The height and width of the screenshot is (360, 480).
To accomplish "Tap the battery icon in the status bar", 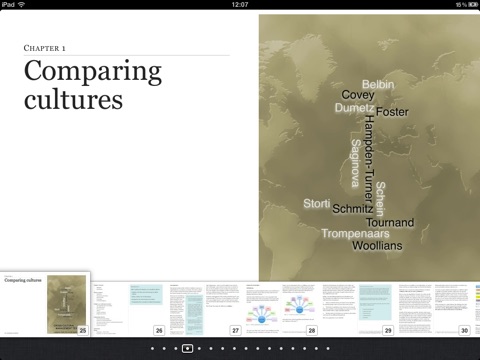I will (x=473, y=5).
